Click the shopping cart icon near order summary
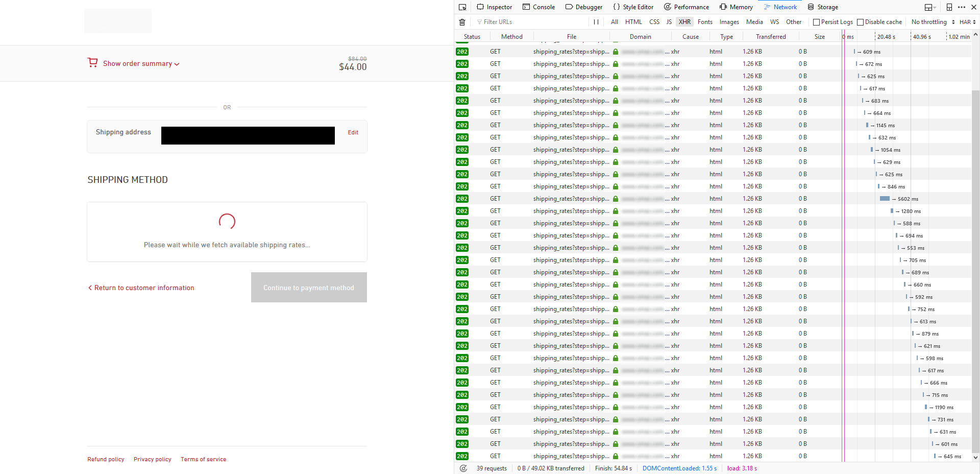Image resolution: width=980 pixels, height=474 pixels. pyautogui.click(x=92, y=62)
